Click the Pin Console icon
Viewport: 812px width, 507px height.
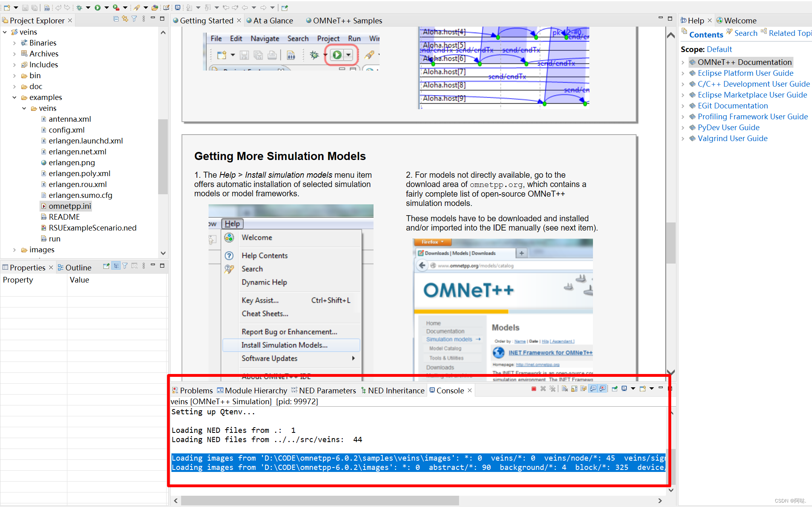[614, 389]
